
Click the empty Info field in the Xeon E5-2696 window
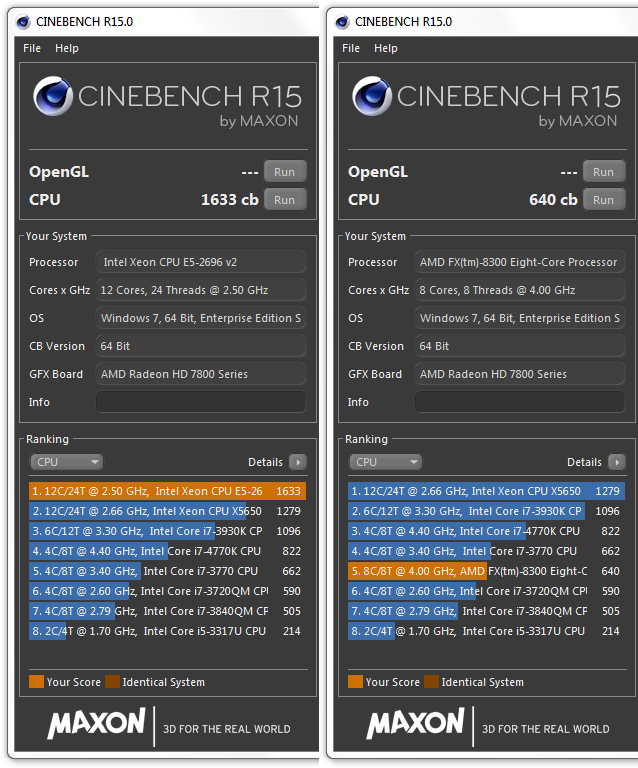pos(200,402)
